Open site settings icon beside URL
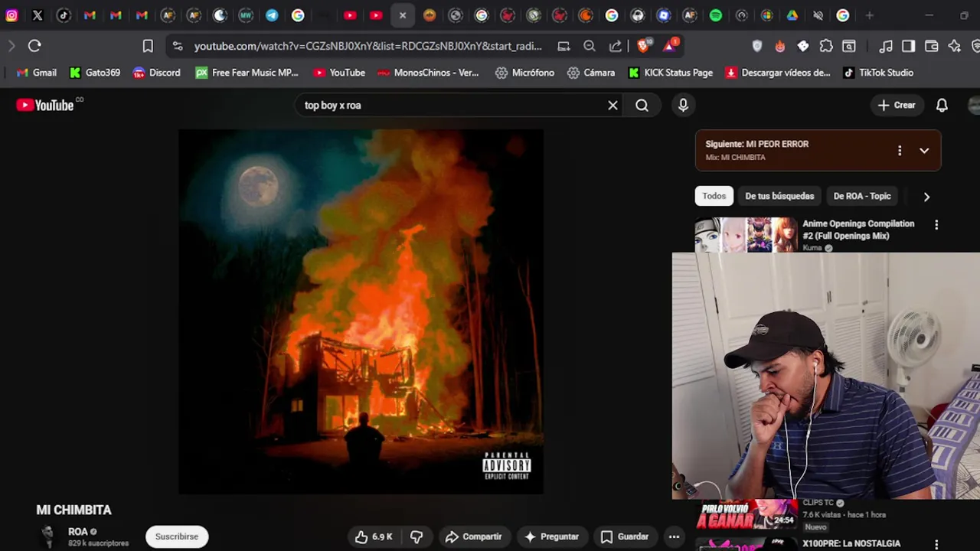Screen dimensions: 980x551 pyautogui.click(x=178, y=46)
